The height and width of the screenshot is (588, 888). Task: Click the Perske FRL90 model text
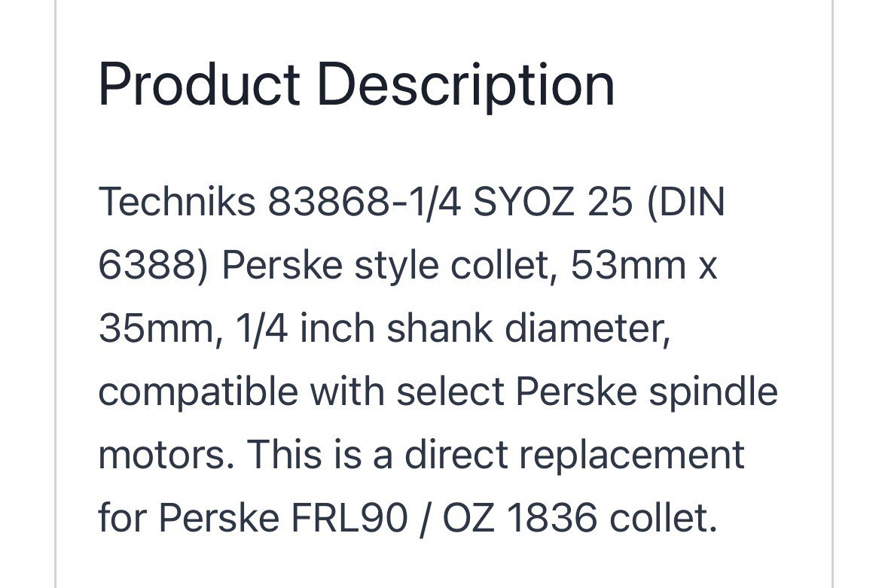click(x=282, y=518)
